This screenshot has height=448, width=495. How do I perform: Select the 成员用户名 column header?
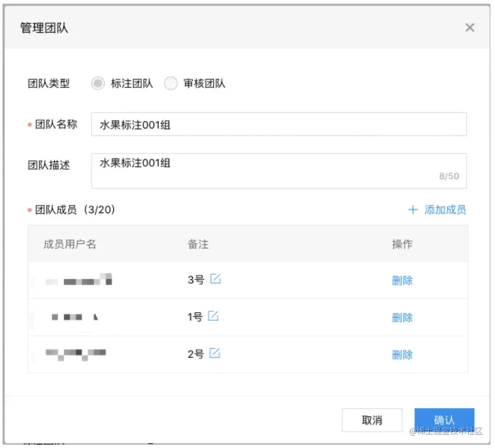coord(70,244)
